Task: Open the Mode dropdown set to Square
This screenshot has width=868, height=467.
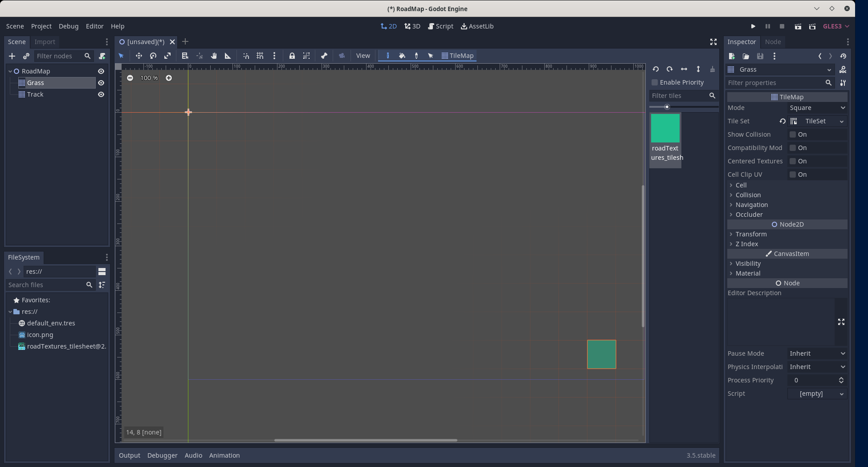Action: 816,108
